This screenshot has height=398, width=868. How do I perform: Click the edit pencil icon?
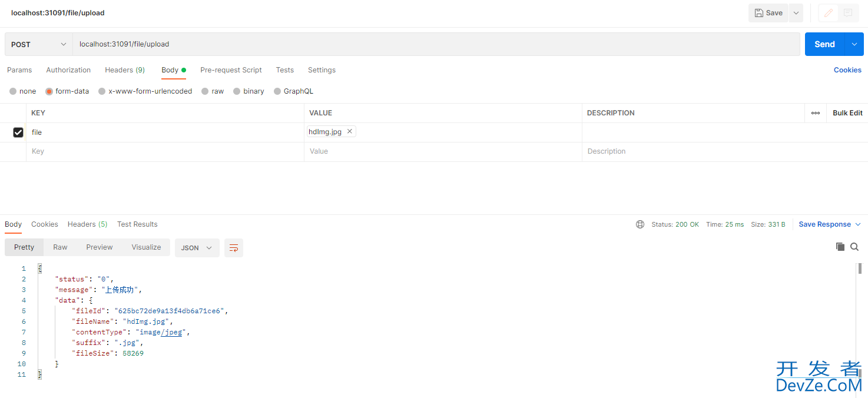(x=828, y=13)
